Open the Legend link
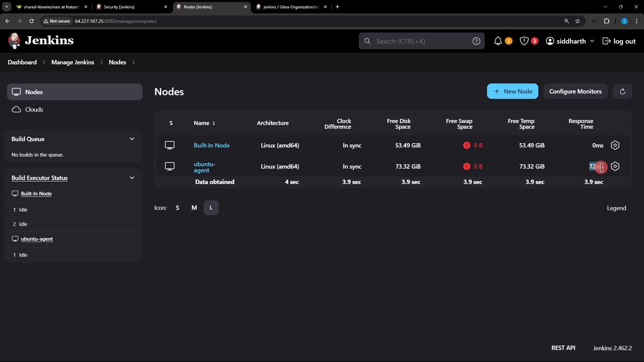The image size is (644, 362). point(616,208)
